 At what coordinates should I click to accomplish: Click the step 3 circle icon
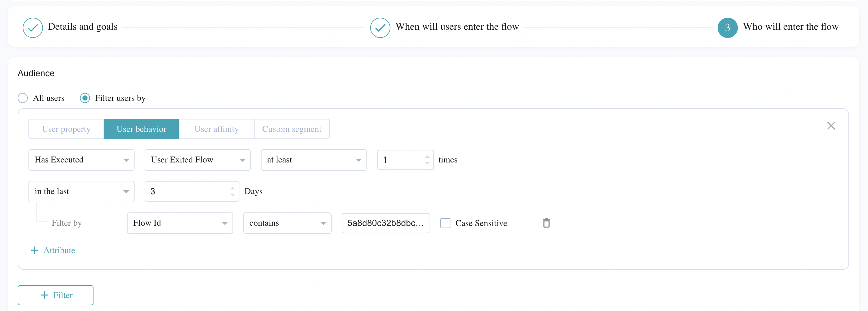coord(727,28)
